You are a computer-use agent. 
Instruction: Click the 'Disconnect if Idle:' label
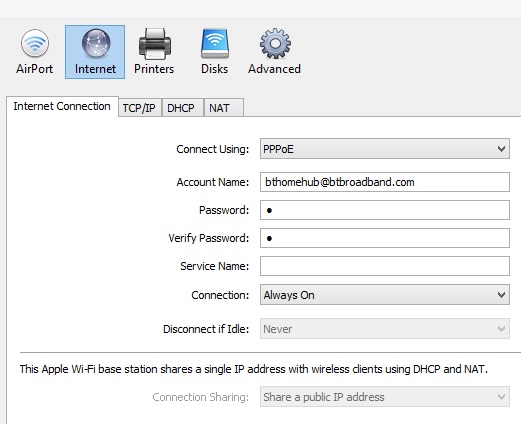[206, 329]
